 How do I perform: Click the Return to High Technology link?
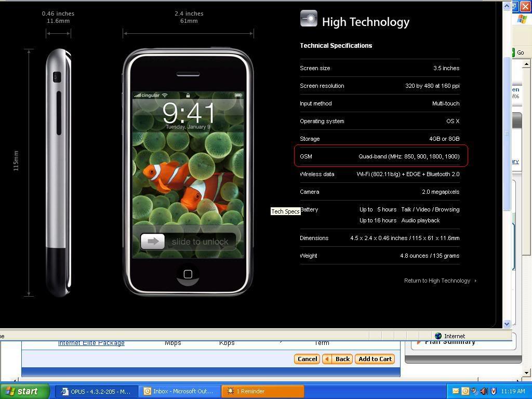[440, 281]
